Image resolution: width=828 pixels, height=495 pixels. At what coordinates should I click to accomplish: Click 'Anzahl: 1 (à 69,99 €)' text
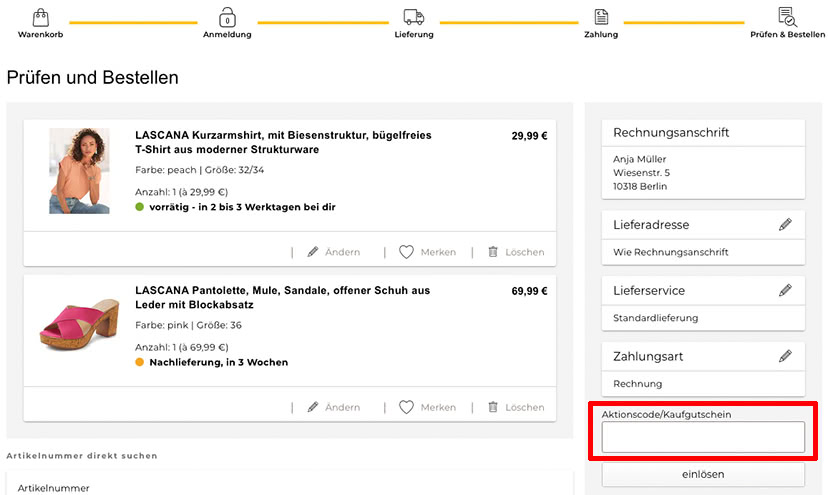tap(182, 348)
